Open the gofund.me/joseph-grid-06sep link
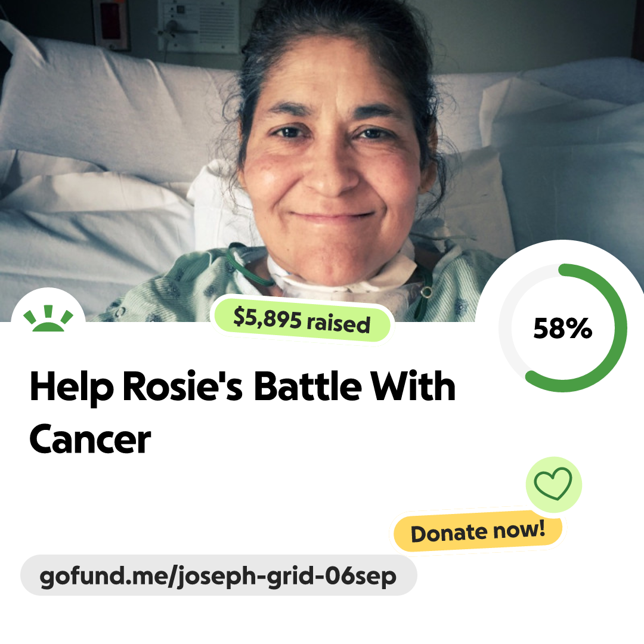The image size is (644, 644). pos(218,575)
